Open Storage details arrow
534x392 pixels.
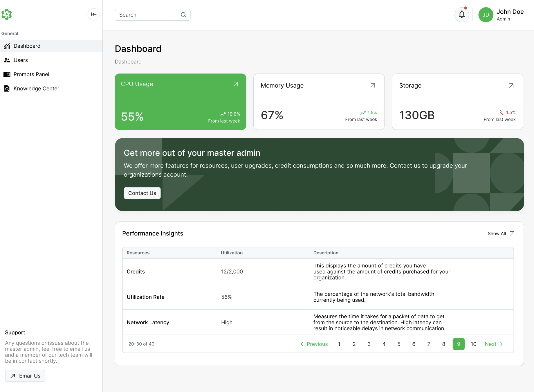[x=511, y=85]
